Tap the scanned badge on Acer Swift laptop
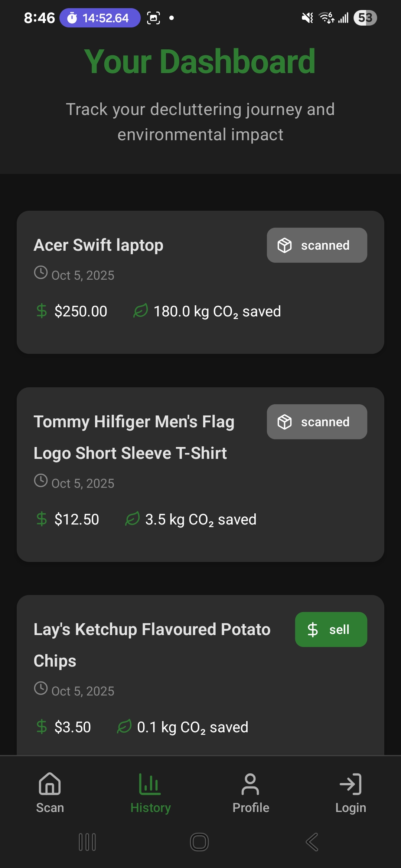Screen dimensions: 401x868 (x=317, y=245)
